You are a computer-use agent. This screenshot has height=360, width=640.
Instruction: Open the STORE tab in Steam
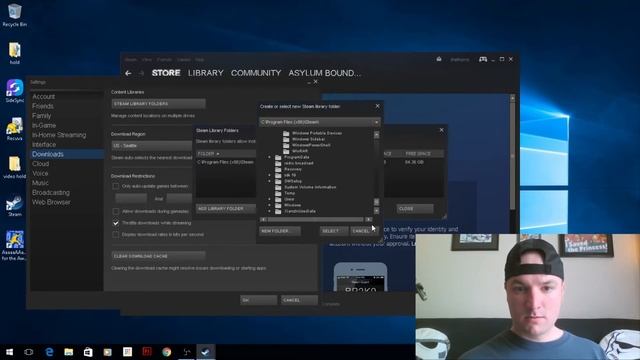(166, 73)
